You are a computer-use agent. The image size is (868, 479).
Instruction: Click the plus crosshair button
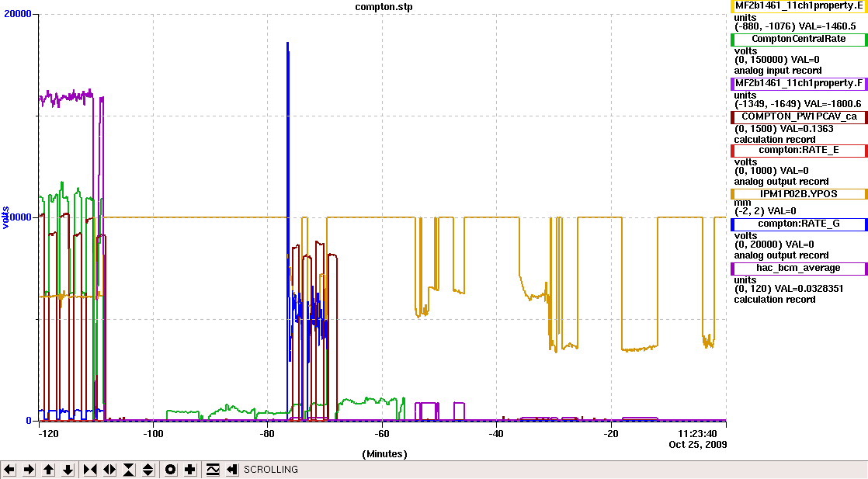point(190,470)
